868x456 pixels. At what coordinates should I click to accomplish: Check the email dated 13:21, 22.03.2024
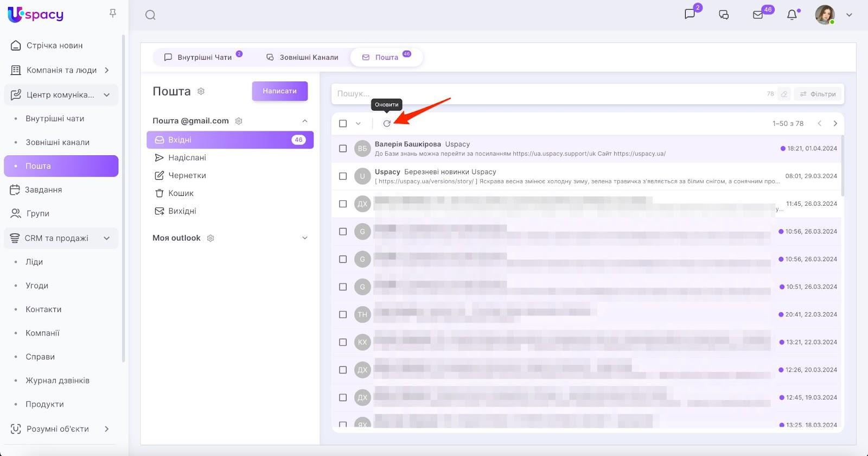[343, 343]
